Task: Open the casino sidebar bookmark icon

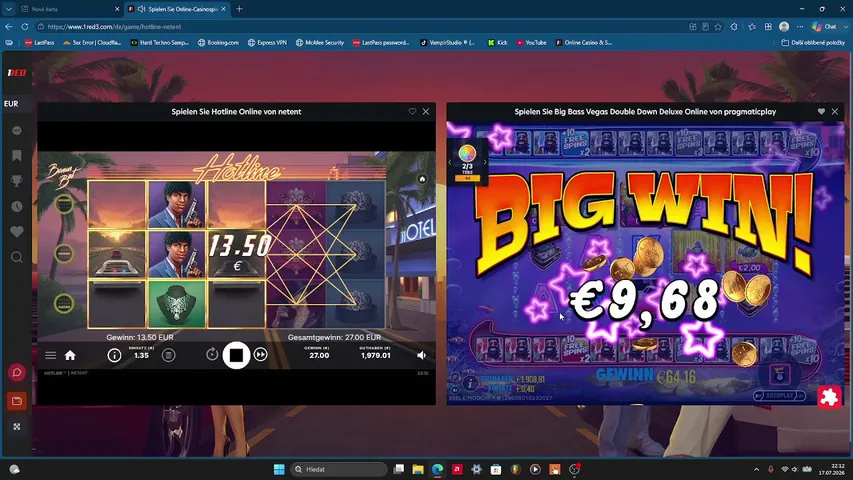Action: (17, 156)
